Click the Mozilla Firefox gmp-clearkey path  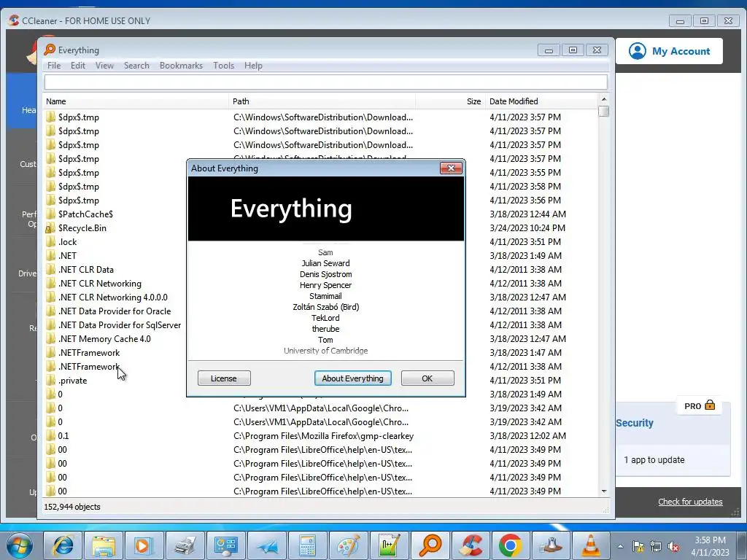click(323, 436)
